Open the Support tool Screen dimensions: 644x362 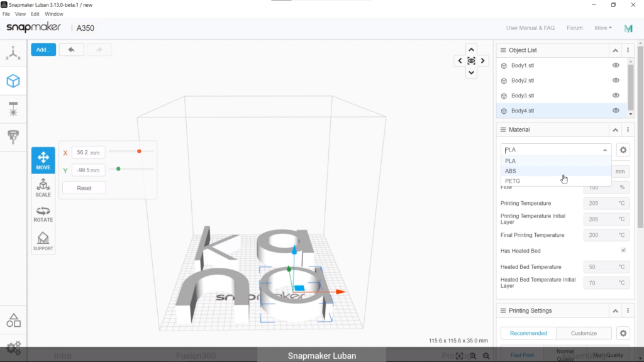point(43,241)
